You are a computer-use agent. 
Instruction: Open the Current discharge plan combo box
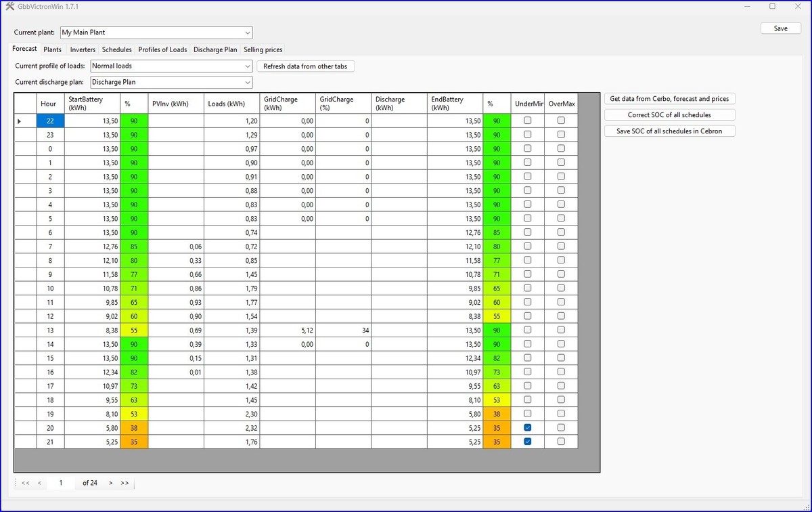(248, 83)
